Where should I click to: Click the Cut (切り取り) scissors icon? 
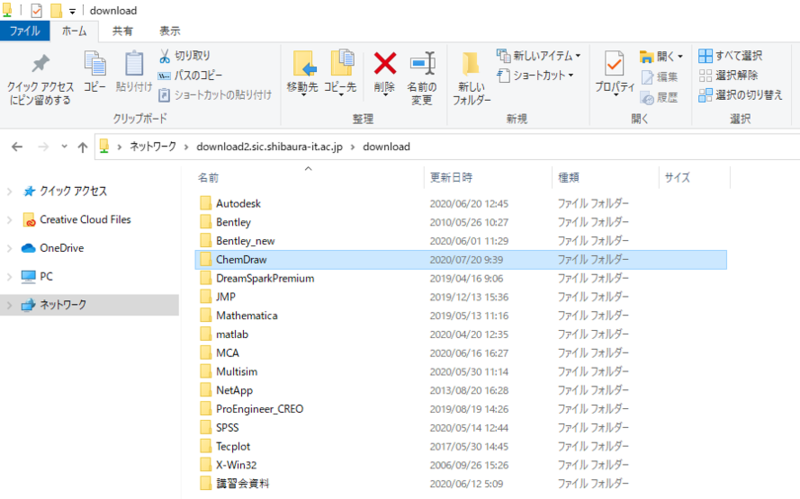[164, 56]
